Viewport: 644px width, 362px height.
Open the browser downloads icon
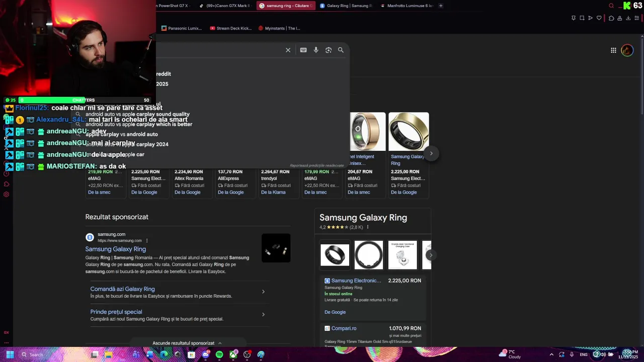click(x=628, y=18)
